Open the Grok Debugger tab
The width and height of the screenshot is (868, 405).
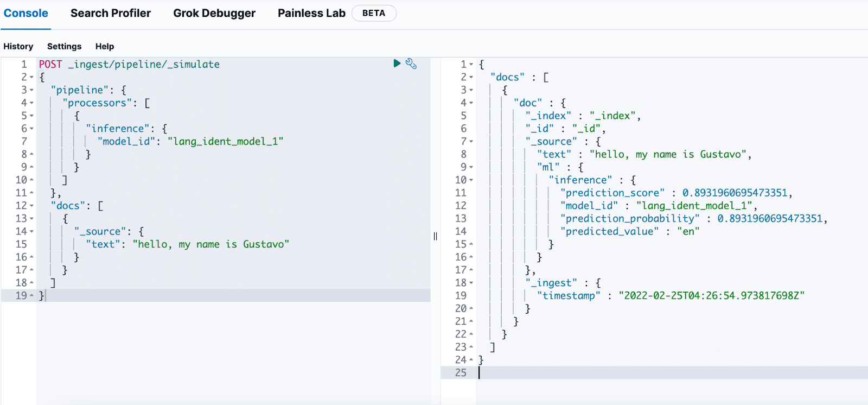click(214, 13)
